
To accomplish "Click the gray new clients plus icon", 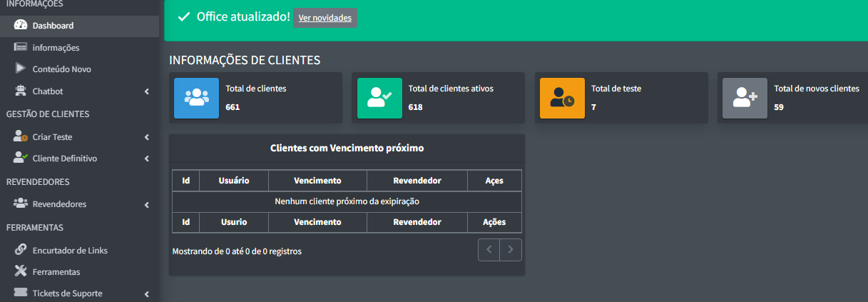I will (x=745, y=98).
